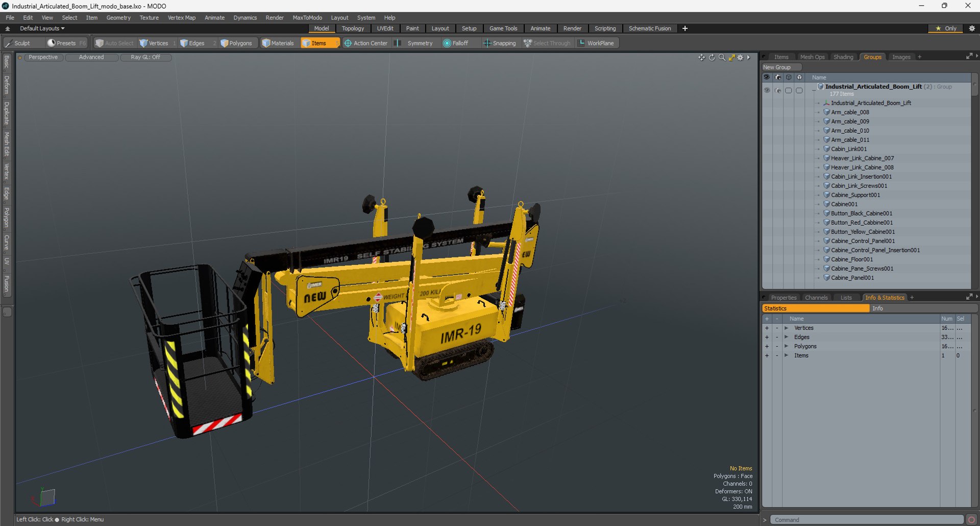Viewport: 980px width, 526px height.
Task: Toggle the second checkbox on the group row
Action: coord(799,90)
